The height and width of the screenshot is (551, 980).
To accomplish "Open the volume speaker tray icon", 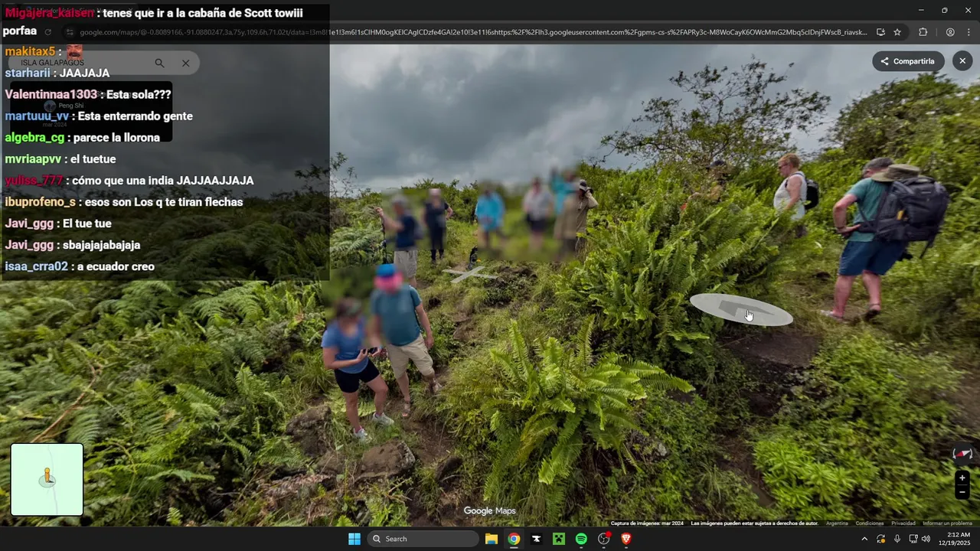I will (x=926, y=539).
